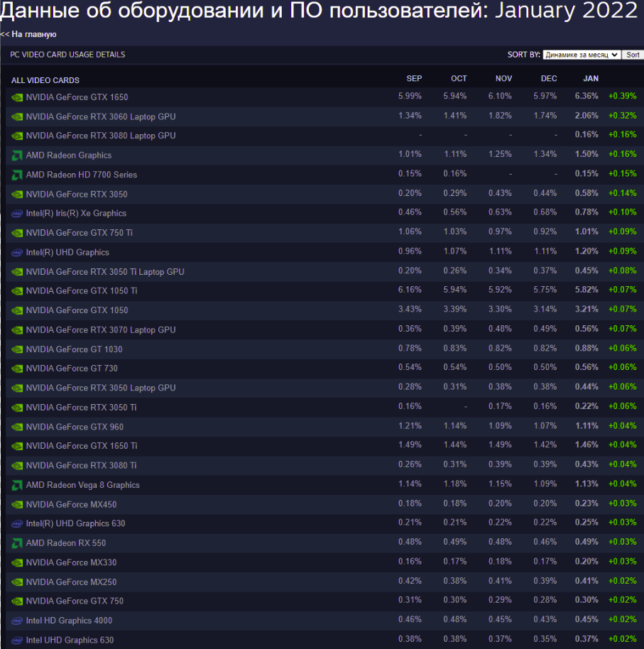Click JAN value 6.36% for GTX 1650

click(586, 96)
